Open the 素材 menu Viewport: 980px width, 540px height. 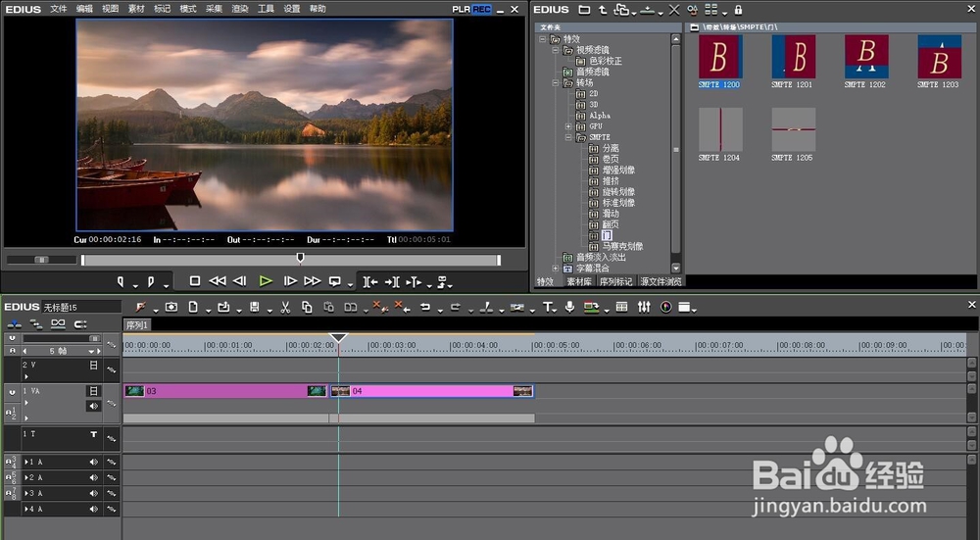136,9
